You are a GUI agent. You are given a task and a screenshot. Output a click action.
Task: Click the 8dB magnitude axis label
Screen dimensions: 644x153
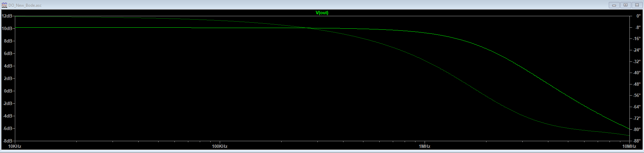click(8, 41)
